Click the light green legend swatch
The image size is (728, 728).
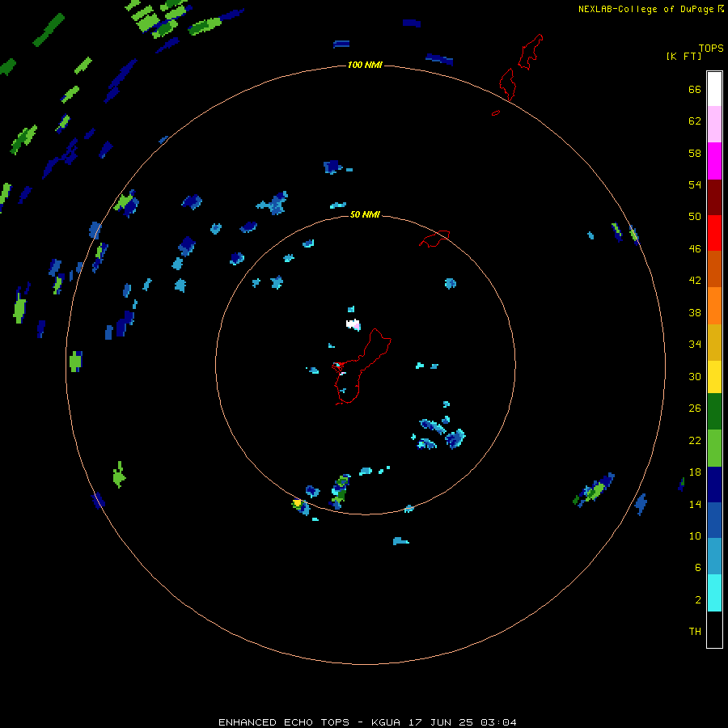pyautogui.click(x=714, y=448)
